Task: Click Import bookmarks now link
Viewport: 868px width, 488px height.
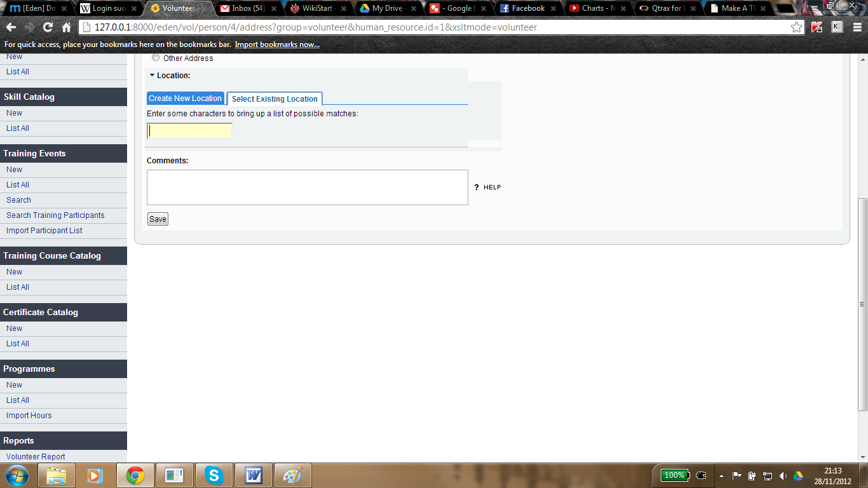Action: [277, 44]
